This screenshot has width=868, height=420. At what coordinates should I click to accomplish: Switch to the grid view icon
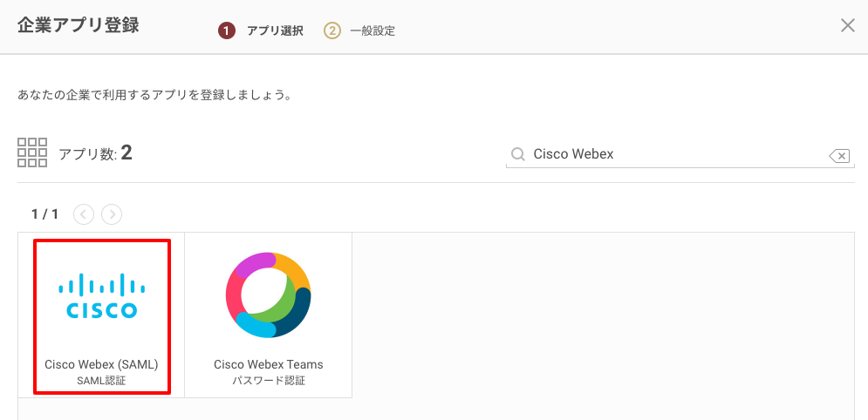tap(32, 152)
